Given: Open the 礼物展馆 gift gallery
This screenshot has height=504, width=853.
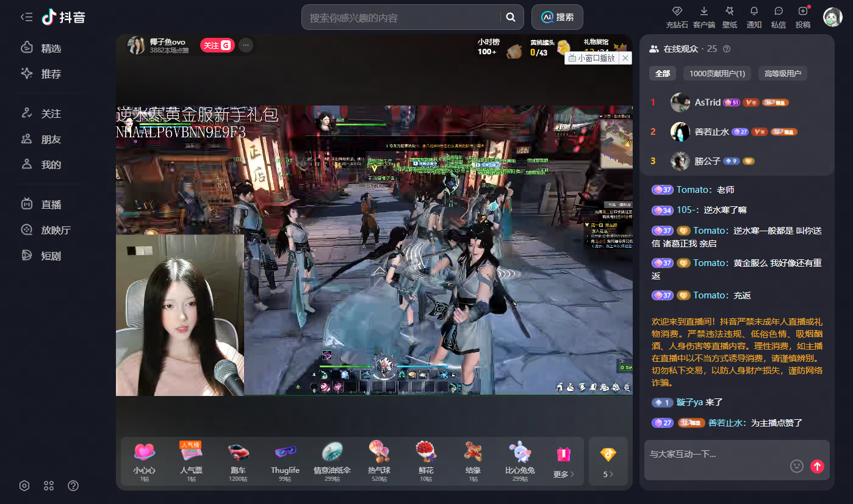Looking at the screenshot, I should (x=604, y=47).
